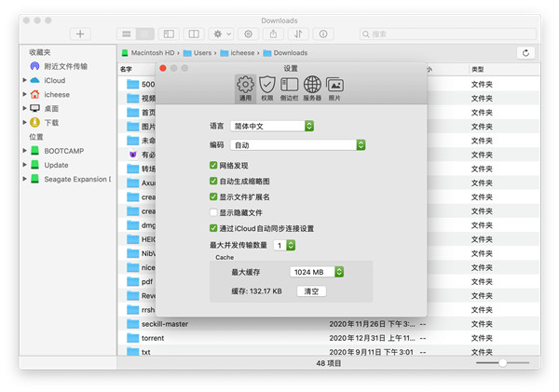
Task: Click the plus button in toolbar
Action: pyautogui.click(x=81, y=34)
